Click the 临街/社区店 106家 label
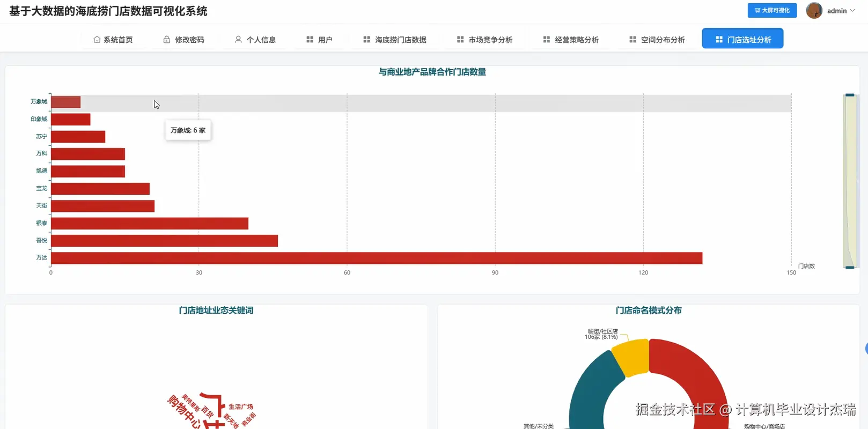The height and width of the screenshot is (429, 868). coord(601,334)
